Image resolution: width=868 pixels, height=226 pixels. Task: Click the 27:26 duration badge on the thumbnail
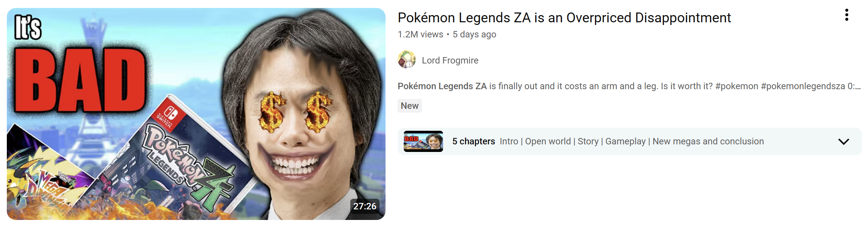(x=365, y=206)
